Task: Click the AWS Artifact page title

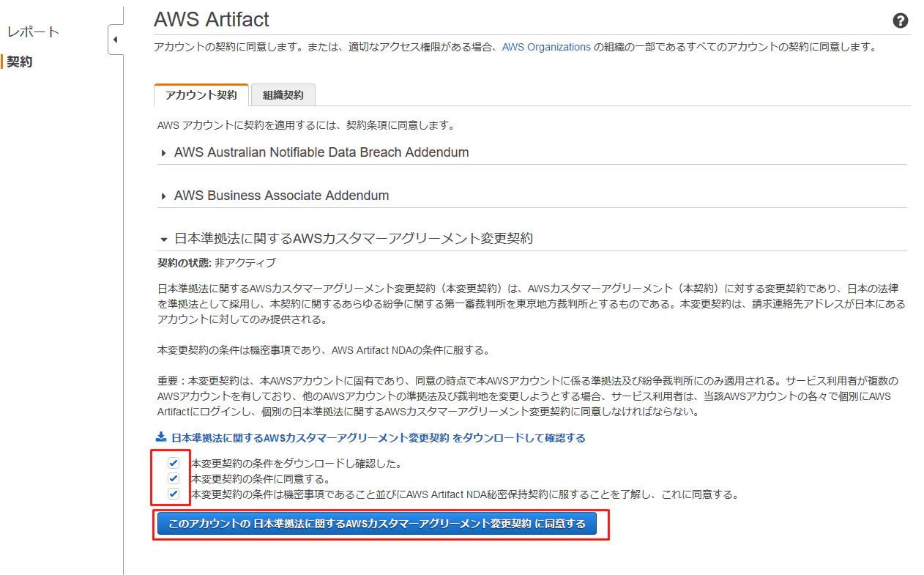Action: tap(212, 19)
